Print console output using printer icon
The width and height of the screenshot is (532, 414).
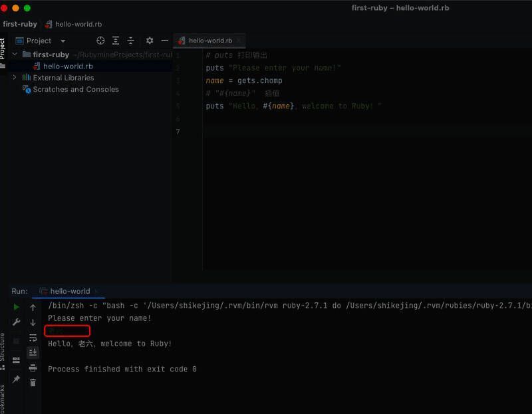click(x=33, y=367)
